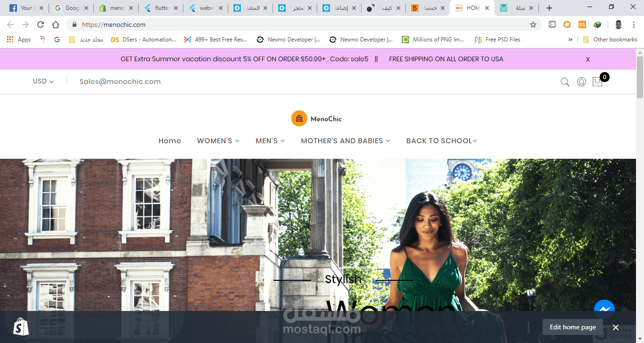Screen dimensions: 644x343
Task: Open the Google G bookmark
Action: (57, 40)
